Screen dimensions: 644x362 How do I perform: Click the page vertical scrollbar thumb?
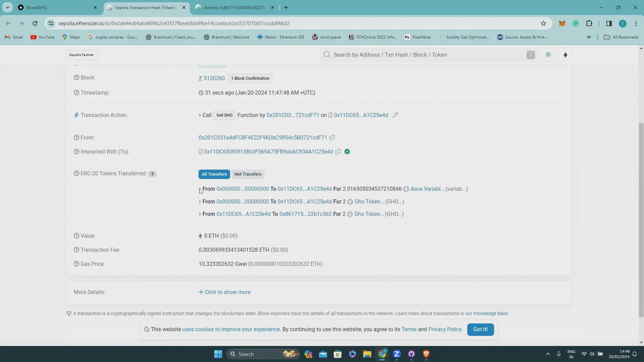(x=641, y=220)
